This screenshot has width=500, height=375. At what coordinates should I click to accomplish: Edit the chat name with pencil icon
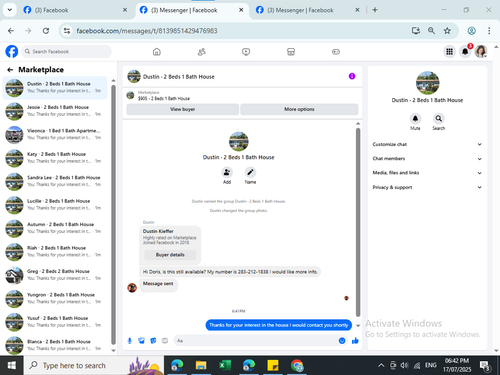[x=250, y=172]
